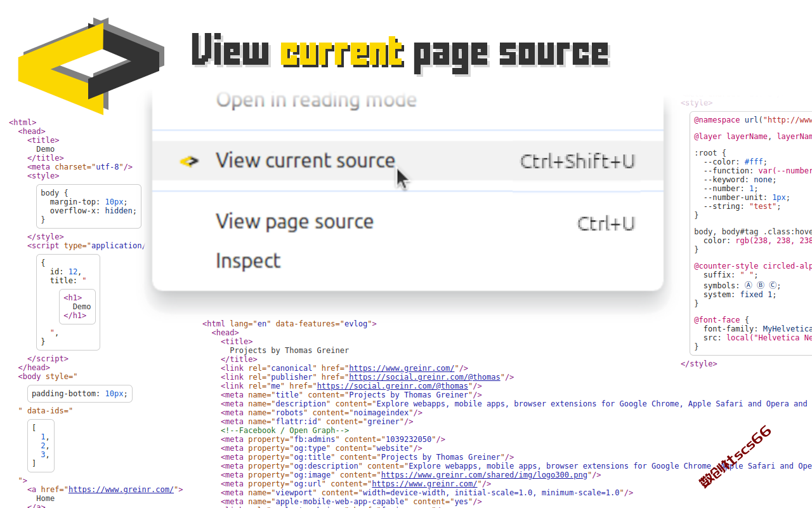Click the yellow extension logo top-left
This screenshot has width=812, height=508.
(x=91, y=66)
